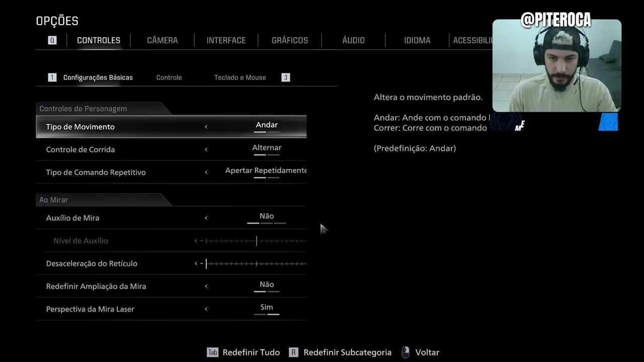The width and height of the screenshot is (644, 362).
Task: Click left arrow for Redefinir Ampliação da Mira
Action: coord(206,286)
